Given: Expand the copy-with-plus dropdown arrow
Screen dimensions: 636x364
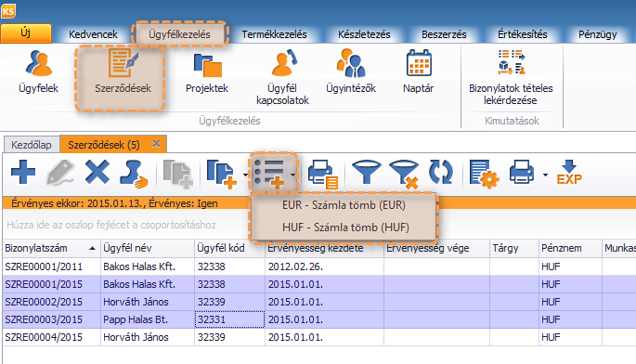Looking at the screenshot, I should click(245, 175).
